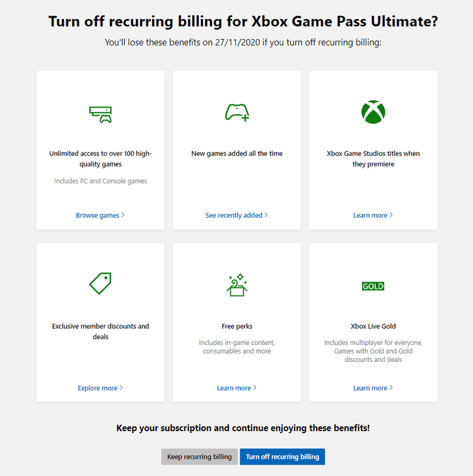Viewport: 473px width, 476px height.
Task: Open Learn more under Xbox Game Studios
Action: (x=373, y=215)
